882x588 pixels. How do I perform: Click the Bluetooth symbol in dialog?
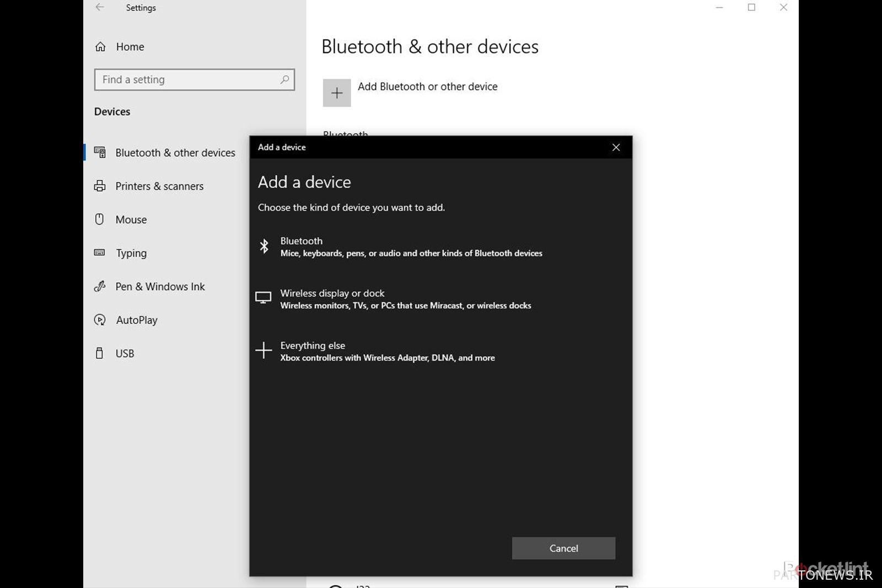[264, 246]
